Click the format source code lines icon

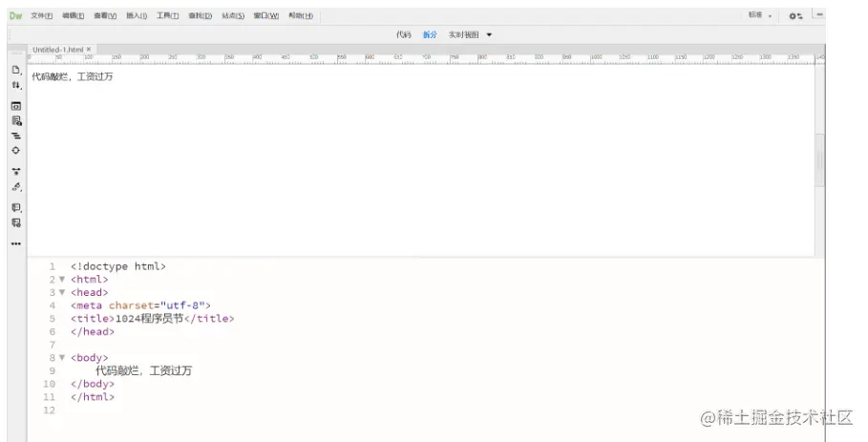click(16, 136)
